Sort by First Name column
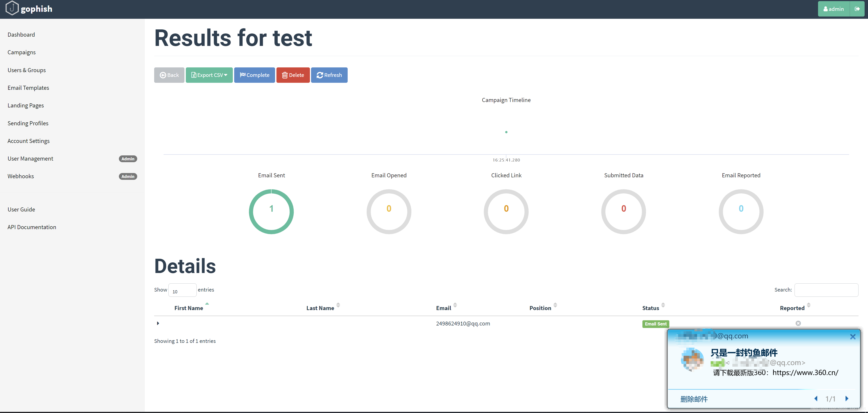Viewport: 868px width, 413px height. pos(189,308)
